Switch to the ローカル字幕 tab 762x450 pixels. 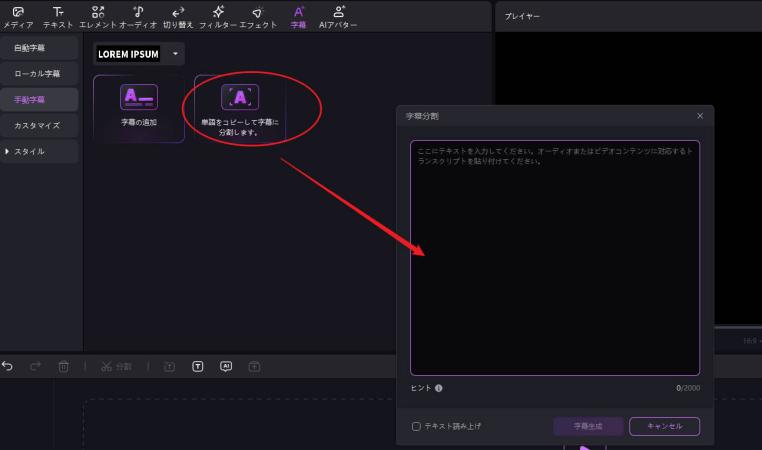click(x=37, y=74)
